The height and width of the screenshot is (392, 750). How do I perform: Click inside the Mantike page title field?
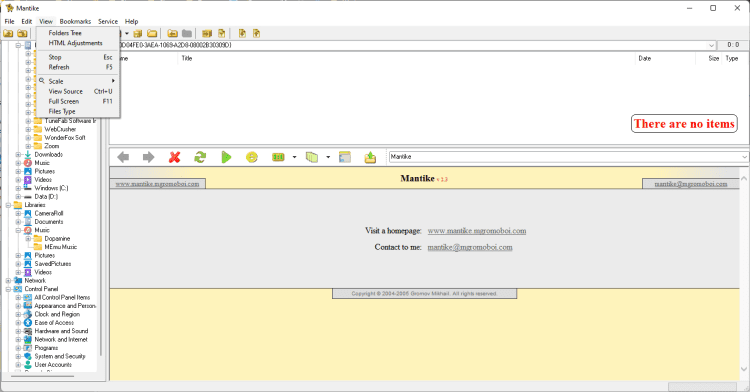(x=564, y=157)
